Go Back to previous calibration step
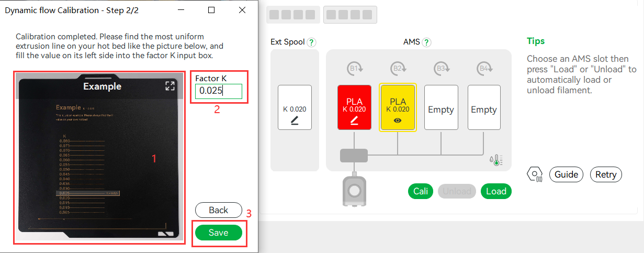 click(219, 210)
